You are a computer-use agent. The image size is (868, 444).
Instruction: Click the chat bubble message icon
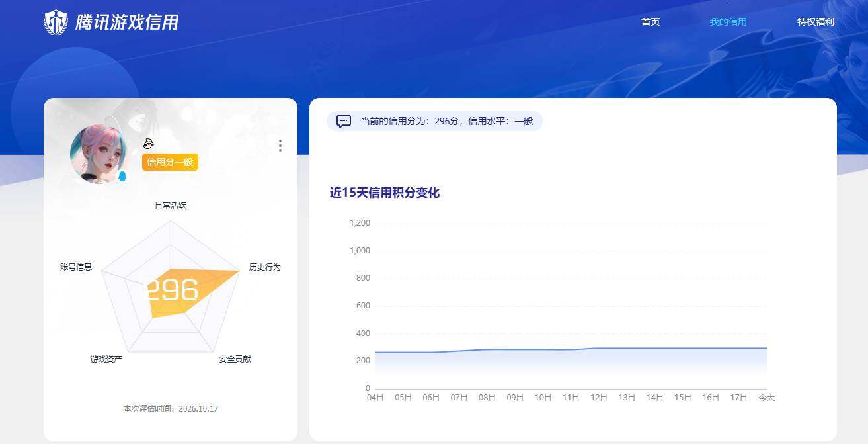(344, 122)
